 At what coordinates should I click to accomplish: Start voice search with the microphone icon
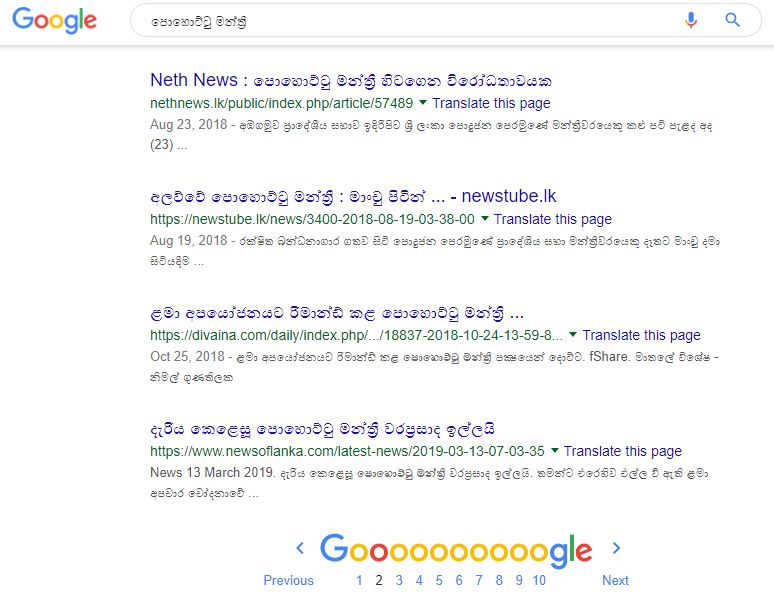[691, 20]
